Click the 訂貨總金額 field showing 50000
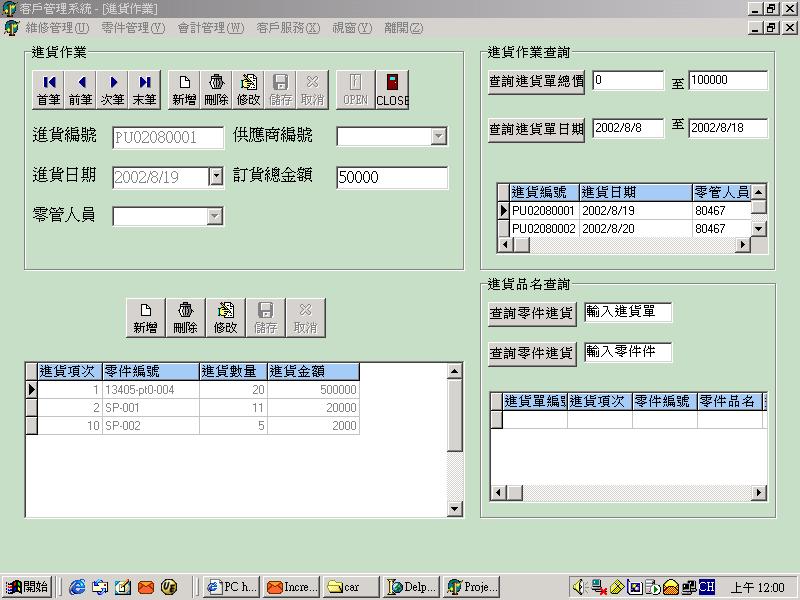 tap(392, 177)
